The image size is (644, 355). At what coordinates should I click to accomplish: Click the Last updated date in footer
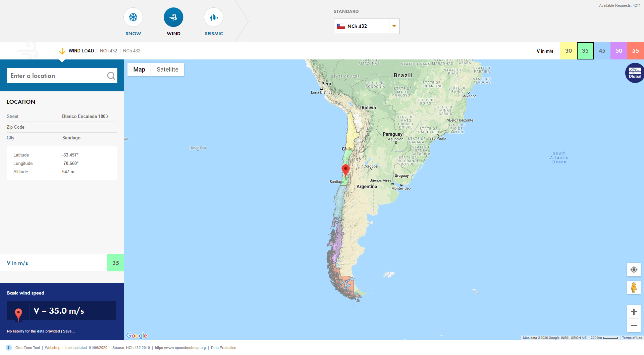(x=86, y=348)
